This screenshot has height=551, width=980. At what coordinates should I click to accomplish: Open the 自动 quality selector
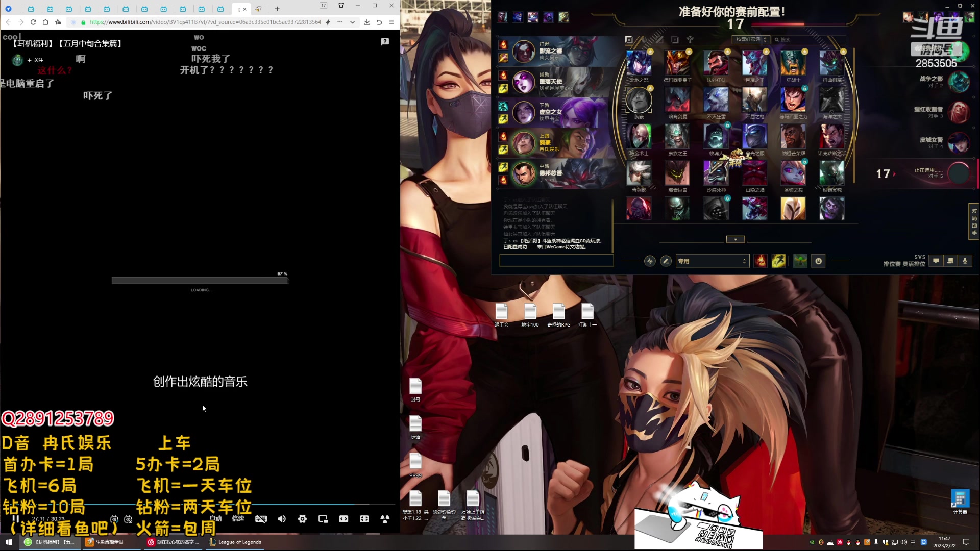(x=216, y=518)
